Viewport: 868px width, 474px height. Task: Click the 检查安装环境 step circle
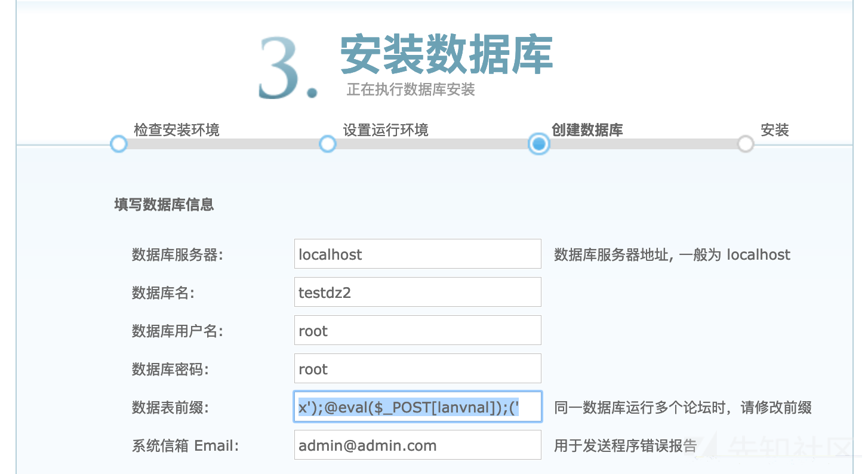pos(119,144)
